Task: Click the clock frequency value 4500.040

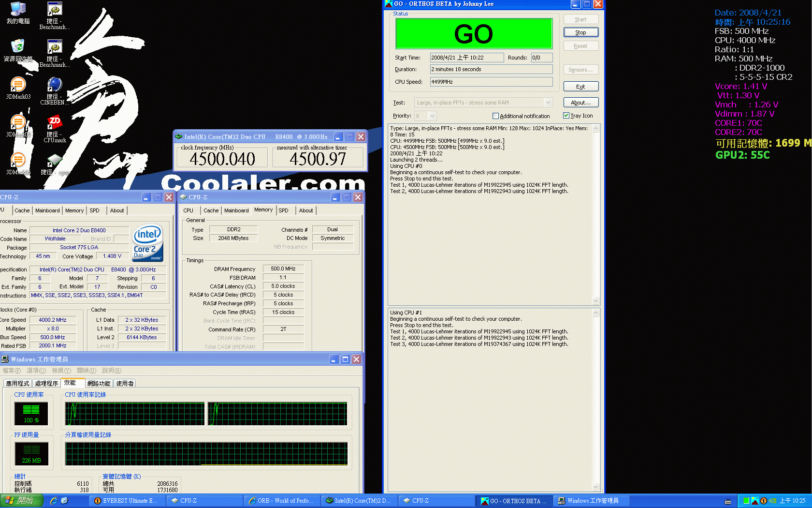Action: click(x=222, y=159)
